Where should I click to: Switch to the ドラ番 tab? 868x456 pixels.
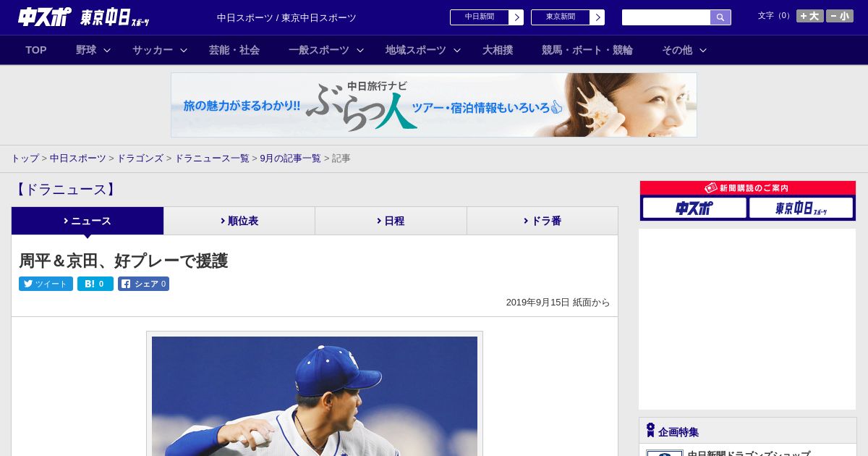pos(542,221)
